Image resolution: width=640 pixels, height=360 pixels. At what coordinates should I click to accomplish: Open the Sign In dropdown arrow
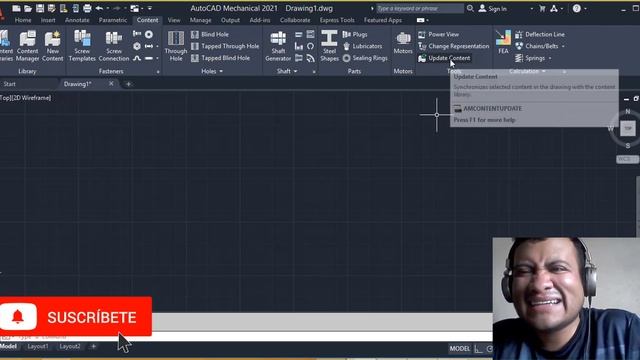pyautogui.click(x=531, y=8)
